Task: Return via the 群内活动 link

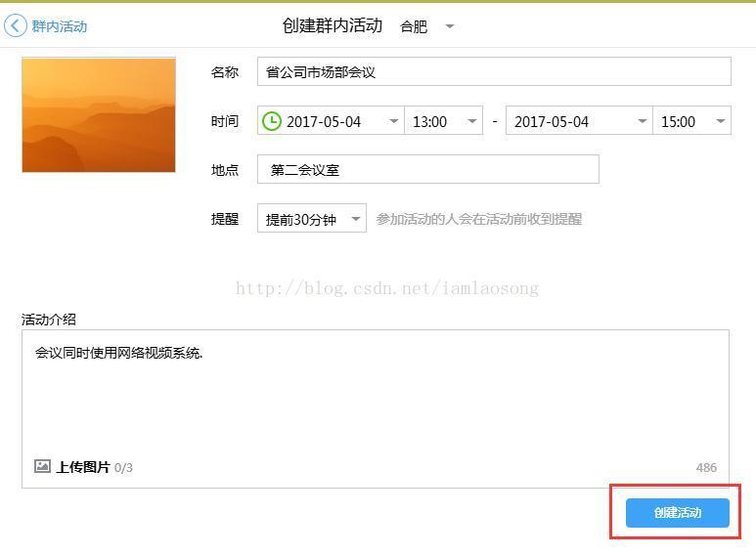Action: click(59, 26)
